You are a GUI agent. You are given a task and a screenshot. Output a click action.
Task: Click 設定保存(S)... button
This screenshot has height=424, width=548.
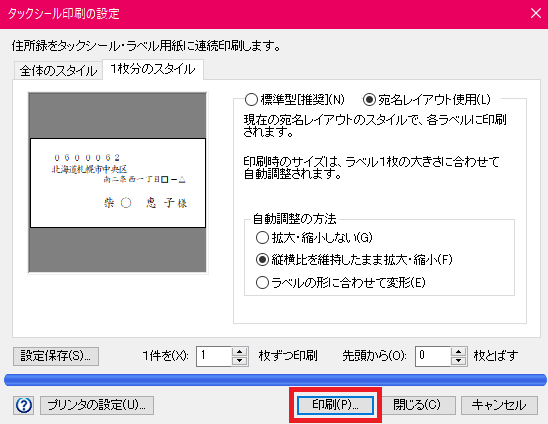[x=56, y=356]
